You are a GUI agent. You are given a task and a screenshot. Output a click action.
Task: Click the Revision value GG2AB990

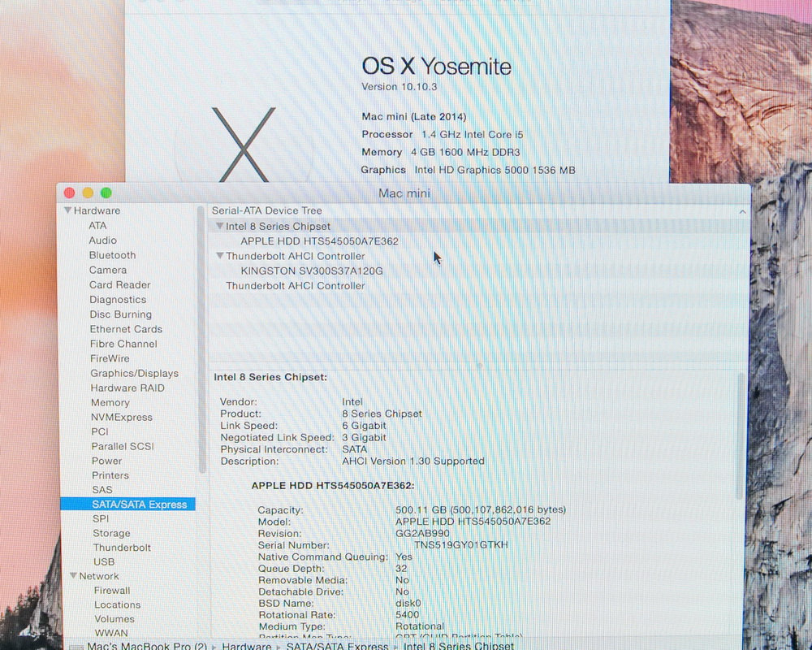click(422, 533)
